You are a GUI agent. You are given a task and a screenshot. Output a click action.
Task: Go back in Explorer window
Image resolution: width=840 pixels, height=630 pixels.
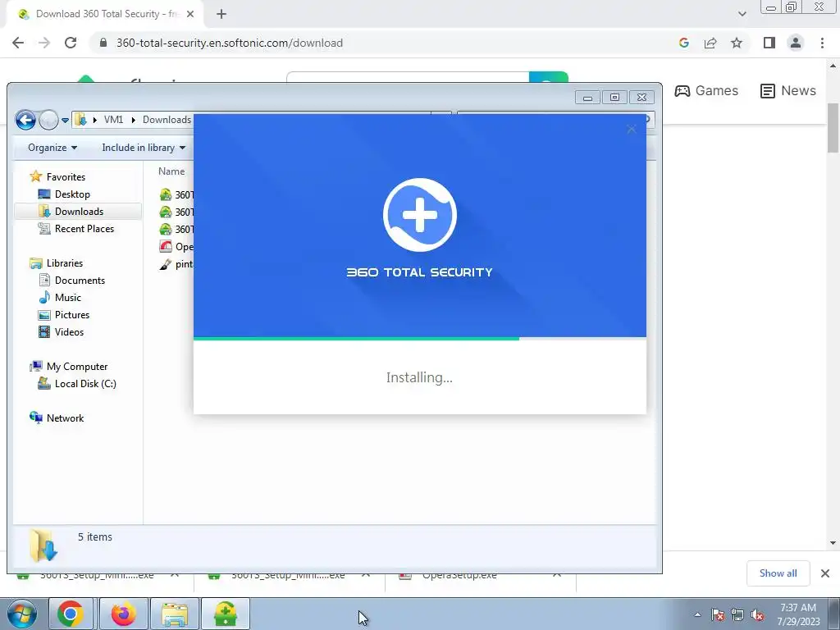[x=25, y=120]
